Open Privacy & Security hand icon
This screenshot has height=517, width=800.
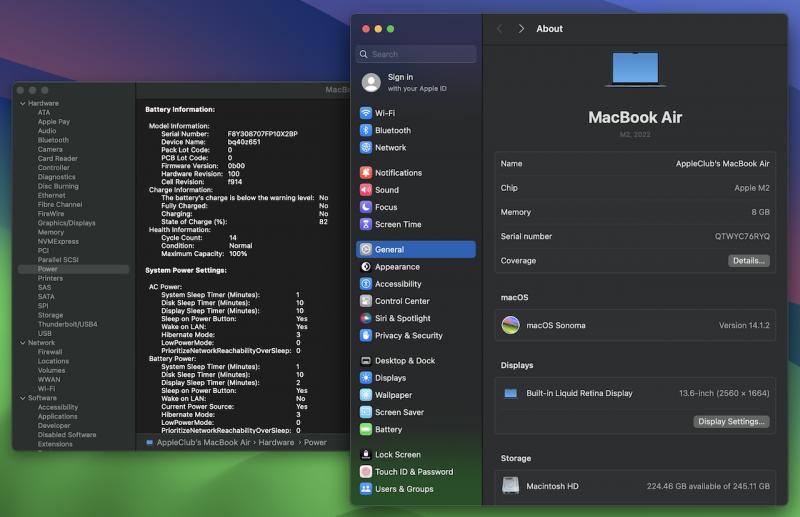(x=366, y=335)
